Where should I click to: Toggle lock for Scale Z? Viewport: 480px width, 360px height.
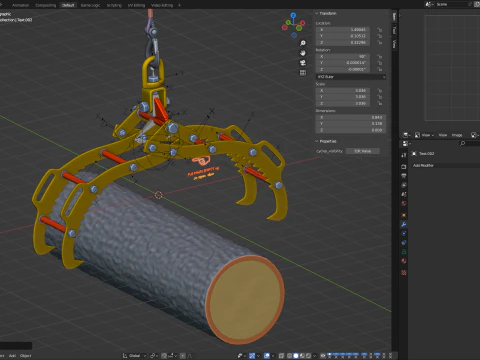[379, 103]
